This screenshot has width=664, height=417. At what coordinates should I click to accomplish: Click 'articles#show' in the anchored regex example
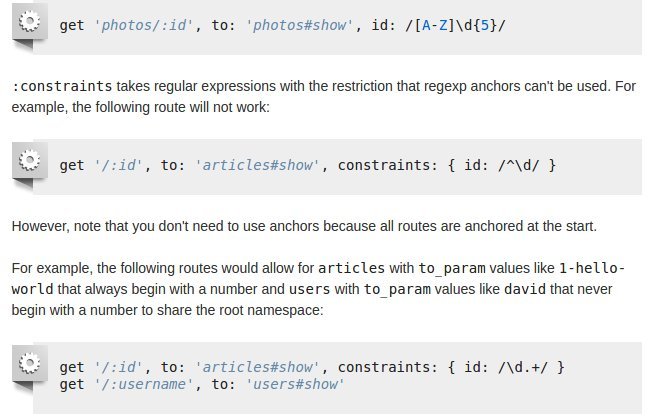pyautogui.click(x=257, y=165)
